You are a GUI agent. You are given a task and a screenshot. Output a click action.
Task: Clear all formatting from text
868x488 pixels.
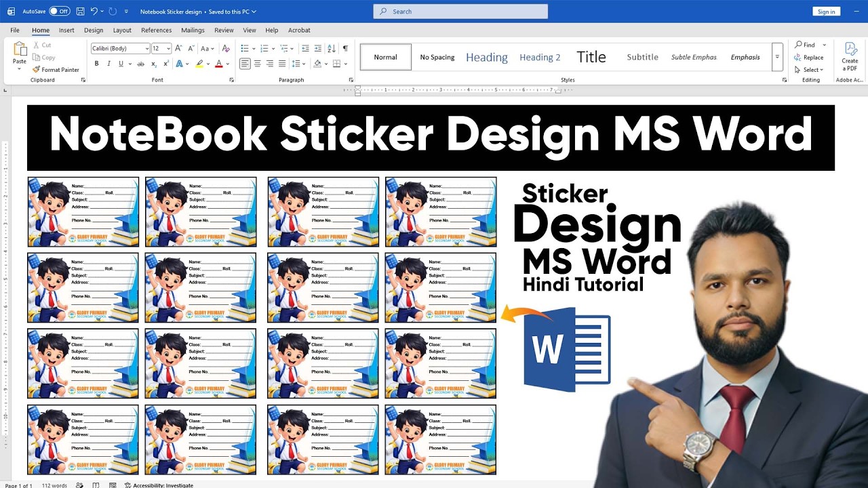pyautogui.click(x=225, y=49)
